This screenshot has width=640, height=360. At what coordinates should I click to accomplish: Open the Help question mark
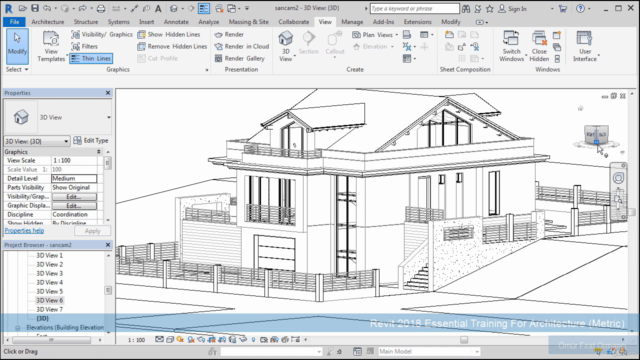pyautogui.click(x=580, y=9)
